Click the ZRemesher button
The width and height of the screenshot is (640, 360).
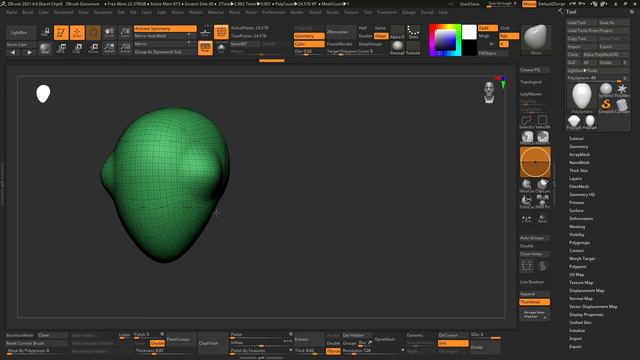click(x=341, y=32)
